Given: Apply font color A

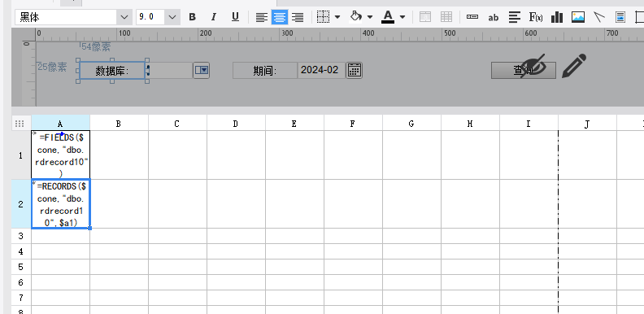Looking at the screenshot, I should [x=388, y=17].
